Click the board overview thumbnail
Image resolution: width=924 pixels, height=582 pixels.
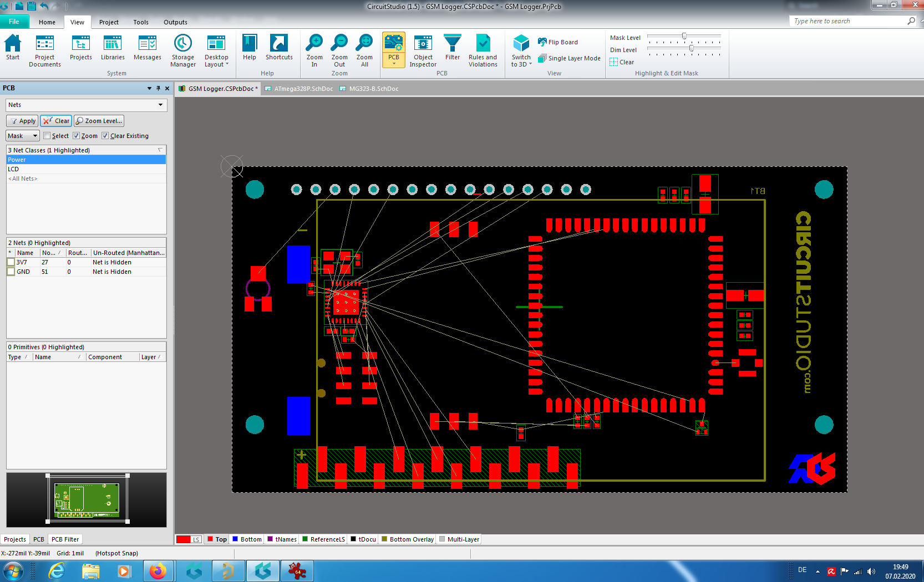(x=87, y=499)
